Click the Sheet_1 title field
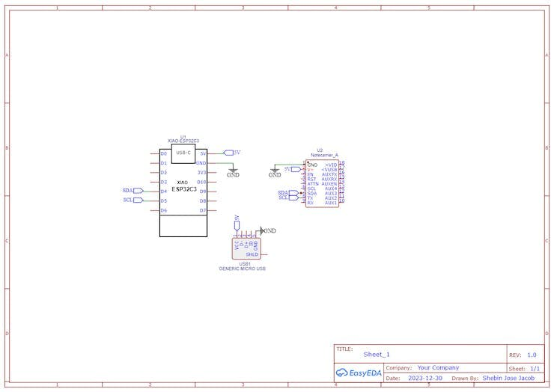The height and width of the screenshot is (392, 554). coord(377,354)
